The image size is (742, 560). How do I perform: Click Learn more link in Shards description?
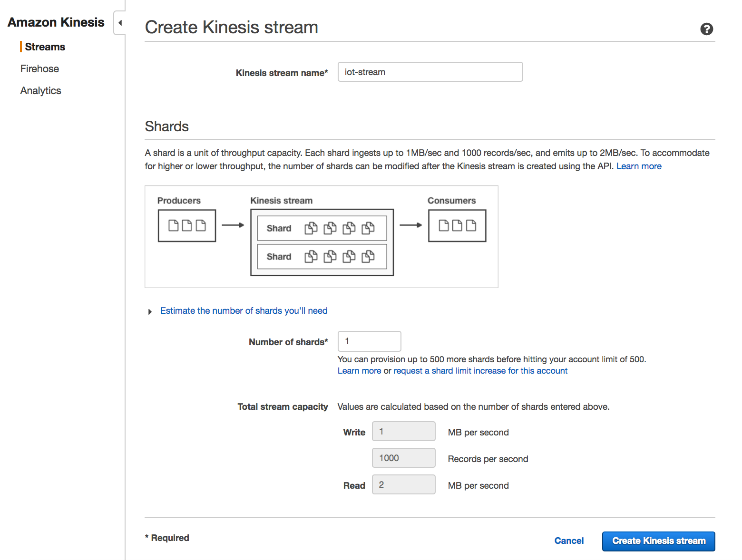click(x=639, y=166)
